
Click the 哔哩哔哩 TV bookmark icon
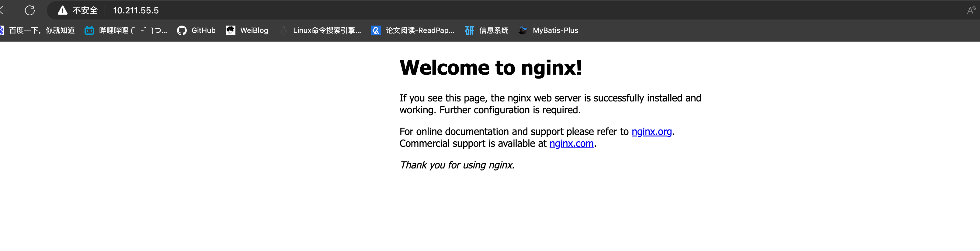[x=89, y=30]
